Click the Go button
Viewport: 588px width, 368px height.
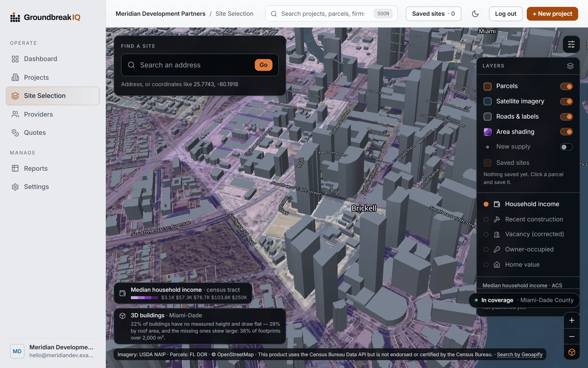[x=263, y=65]
